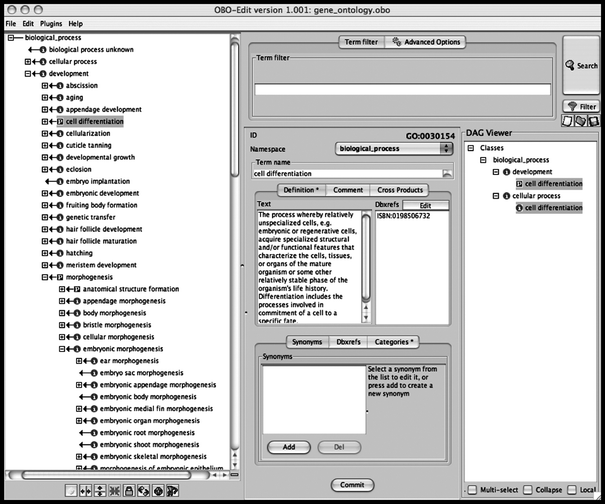Click the icon right of Term name field
This screenshot has width=605, height=504.
tap(447, 174)
